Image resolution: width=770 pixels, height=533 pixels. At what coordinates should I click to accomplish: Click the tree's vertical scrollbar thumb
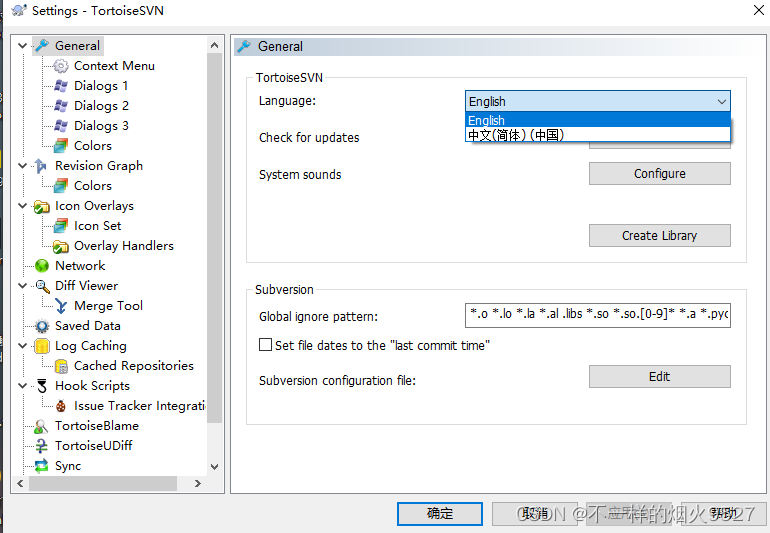[214, 238]
